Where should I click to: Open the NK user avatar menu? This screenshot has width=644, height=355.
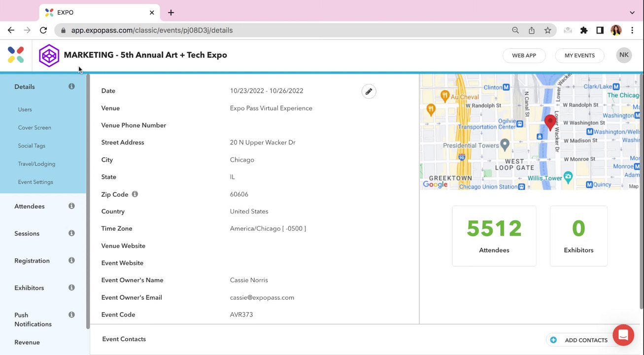pyautogui.click(x=624, y=55)
